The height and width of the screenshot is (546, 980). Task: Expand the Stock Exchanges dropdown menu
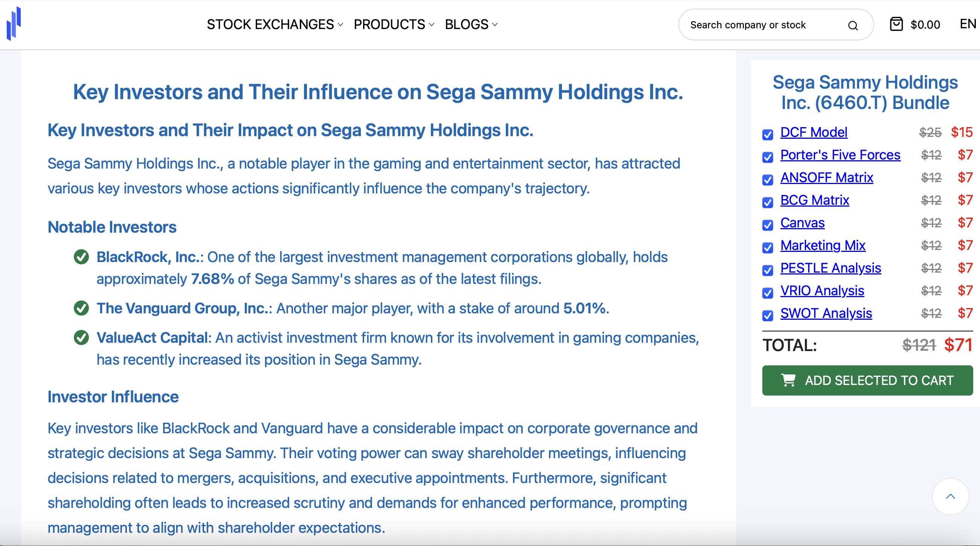[x=275, y=25]
